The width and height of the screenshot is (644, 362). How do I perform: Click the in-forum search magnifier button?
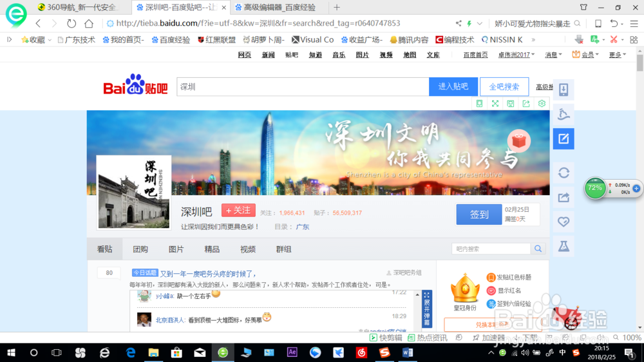(x=538, y=249)
